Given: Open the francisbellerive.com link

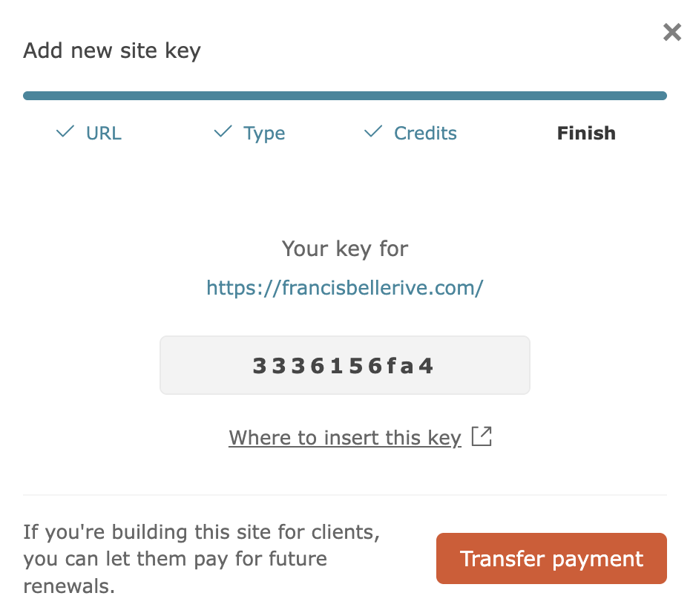Looking at the screenshot, I should (x=345, y=288).
